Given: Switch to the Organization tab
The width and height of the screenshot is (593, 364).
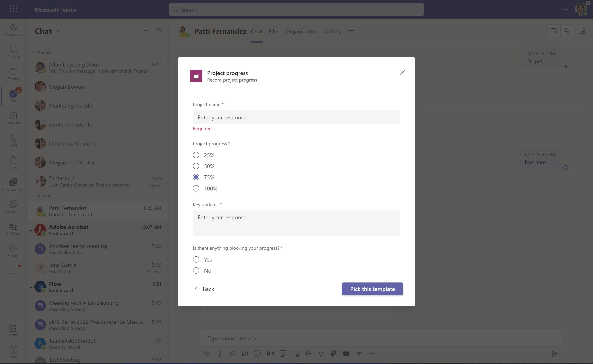Looking at the screenshot, I should 301,31.
